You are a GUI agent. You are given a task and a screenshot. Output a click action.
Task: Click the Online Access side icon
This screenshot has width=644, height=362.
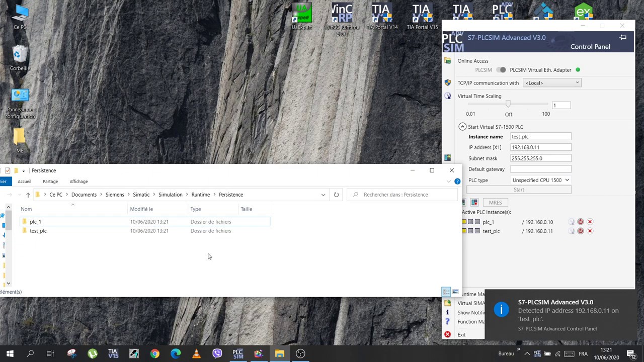point(447,61)
